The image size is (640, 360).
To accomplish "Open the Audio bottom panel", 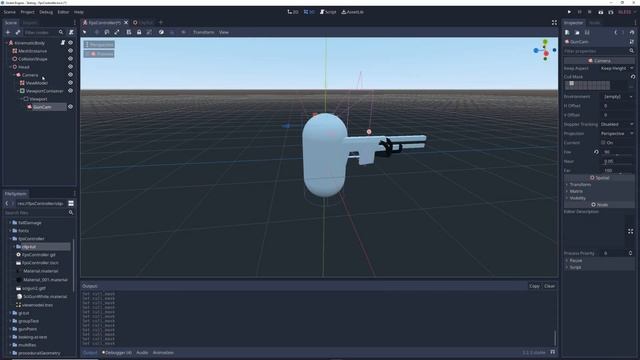I will 142,352.
